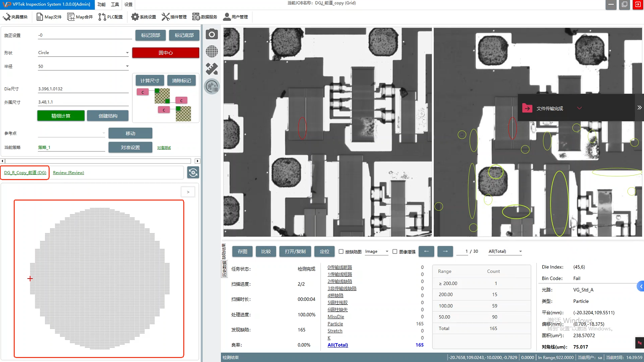
Task: Open the 参考点 reference point dropdown
Action: [72, 133]
